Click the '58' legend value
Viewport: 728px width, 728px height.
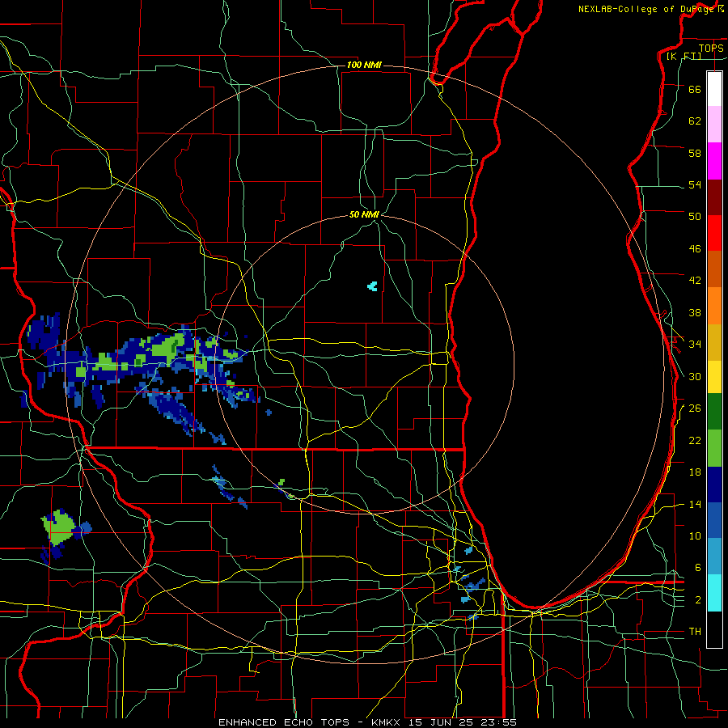(695, 153)
